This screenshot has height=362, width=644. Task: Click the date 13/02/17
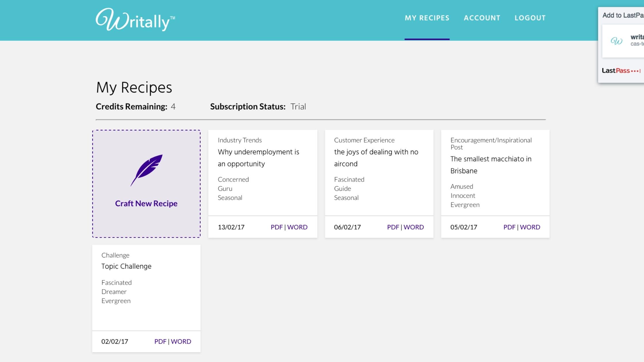coord(231,227)
